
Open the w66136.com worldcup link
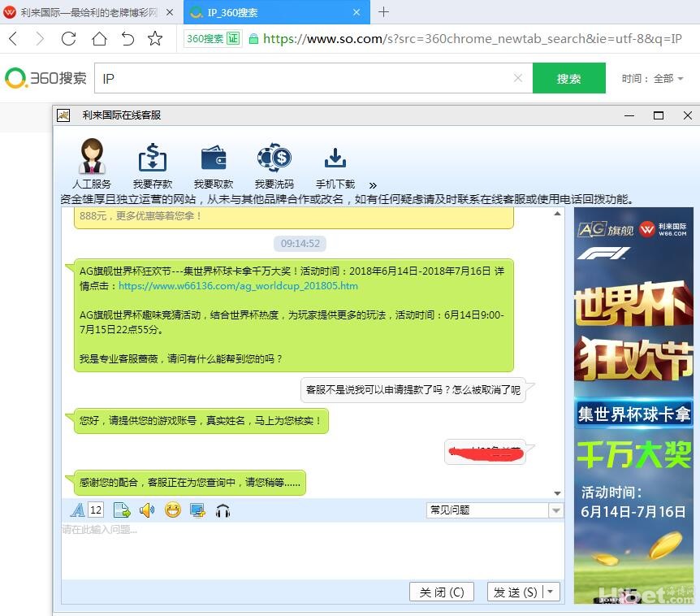pos(238,286)
